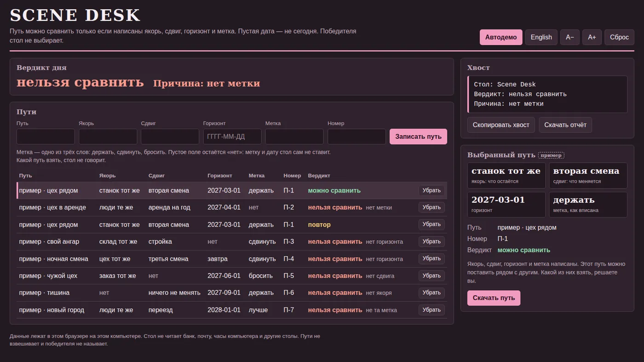The image size is (644, 362).
Task: Click the 'завтра' horizon cell
Action: click(x=218, y=259)
